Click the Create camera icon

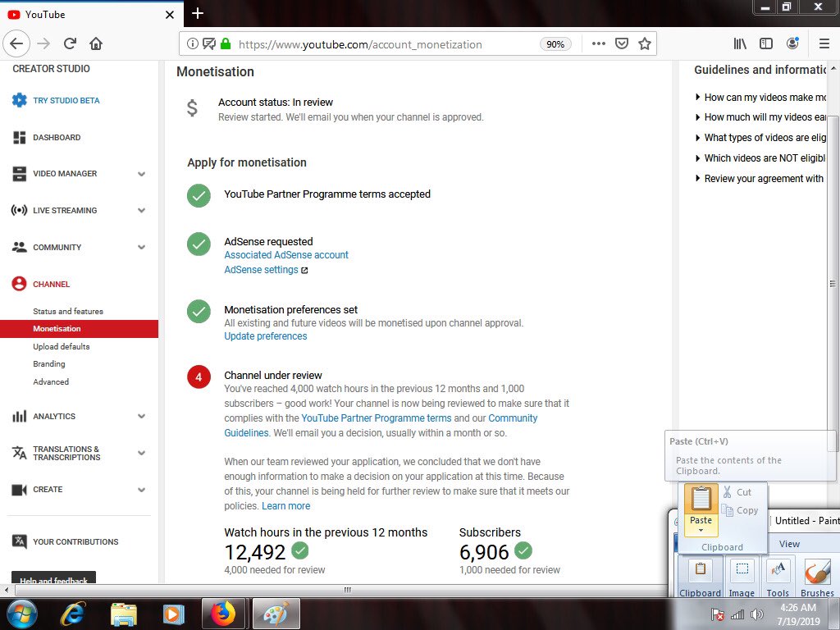pyautogui.click(x=20, y=490)
